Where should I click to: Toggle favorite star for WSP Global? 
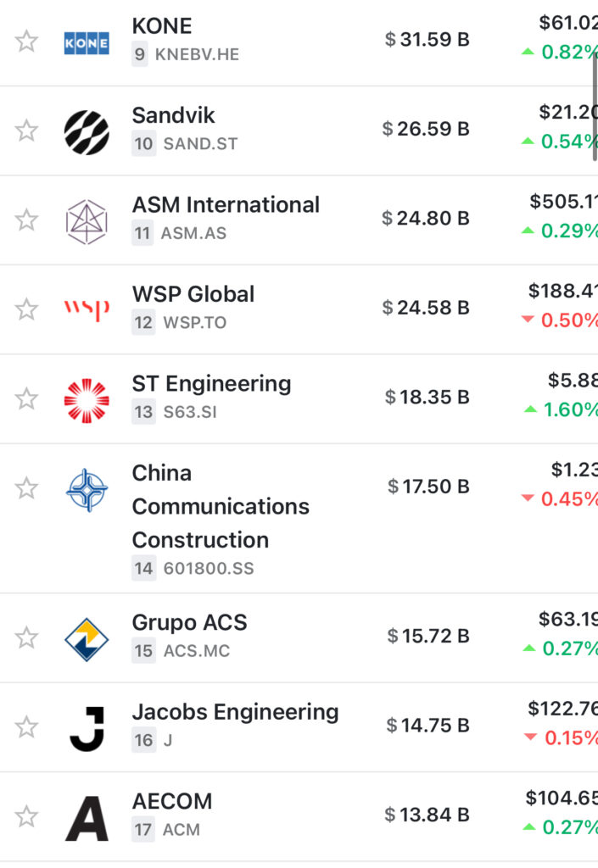[x=26, y=309]
